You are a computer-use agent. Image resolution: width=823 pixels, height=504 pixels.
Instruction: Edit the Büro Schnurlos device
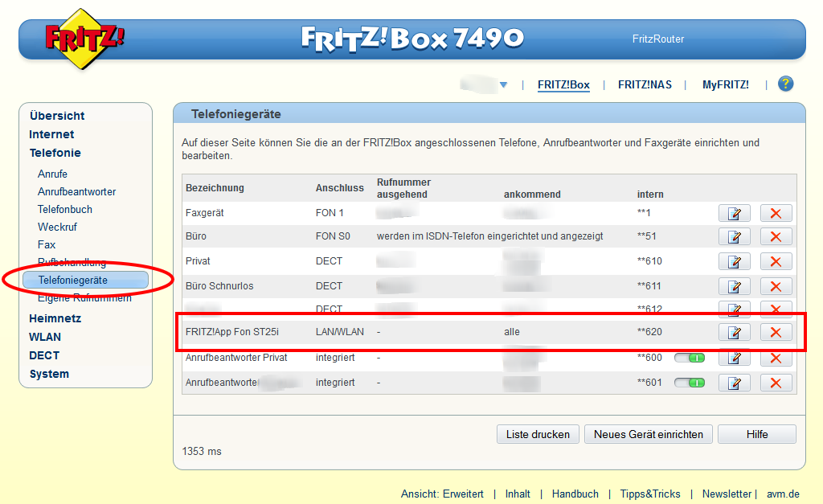pos(735,287)
